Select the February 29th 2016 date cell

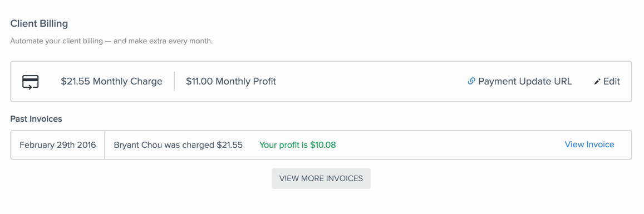pyautogui.click(x=58, y=145)
